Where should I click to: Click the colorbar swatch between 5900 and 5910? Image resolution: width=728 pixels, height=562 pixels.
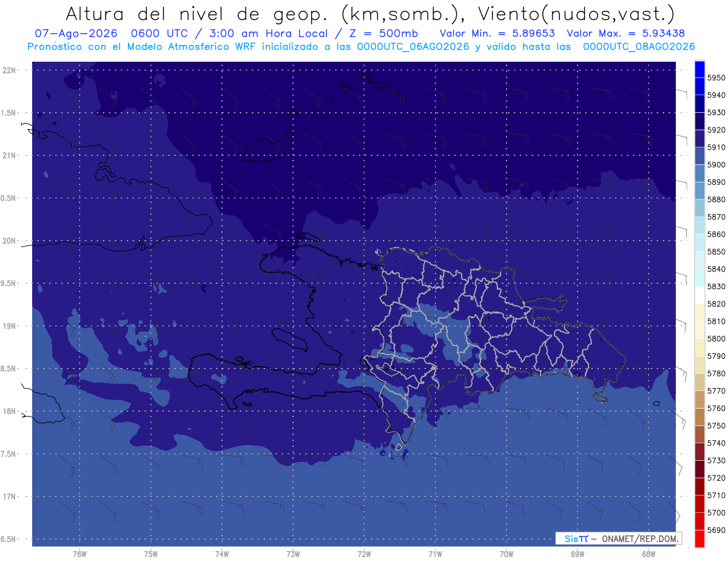coord(699,156)
